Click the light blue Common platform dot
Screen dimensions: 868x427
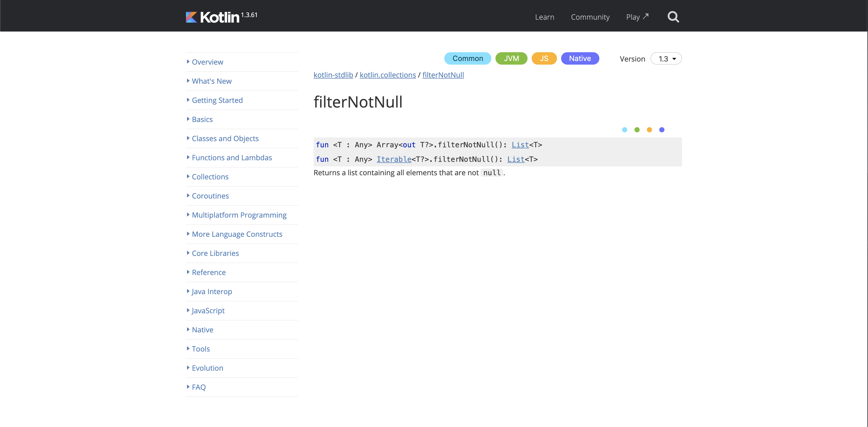click(x=624, y=130)
